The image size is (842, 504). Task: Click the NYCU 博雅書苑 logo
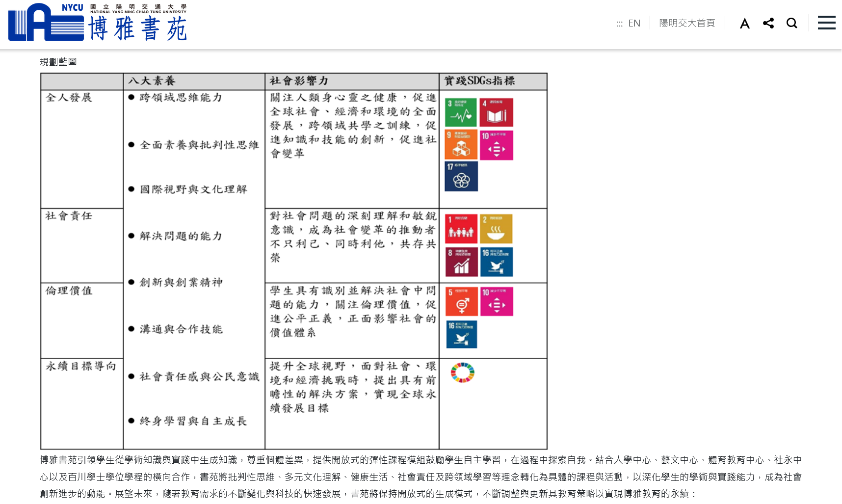point(98,23)
